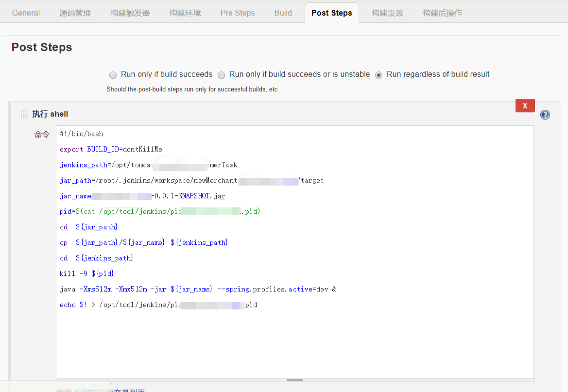Click the 'kill -9 ${pid}' line
This screenshot has width=568, height=392.
coord(86,273)
